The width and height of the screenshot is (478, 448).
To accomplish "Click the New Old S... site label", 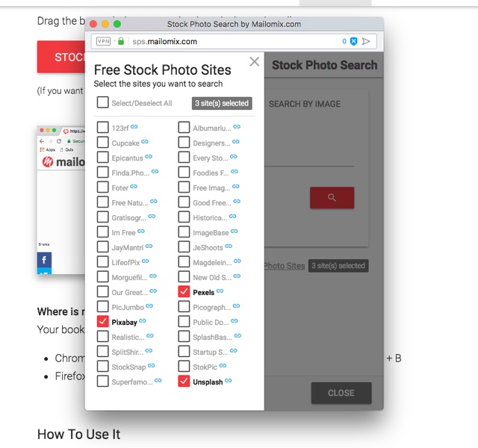I will (212, 278).
